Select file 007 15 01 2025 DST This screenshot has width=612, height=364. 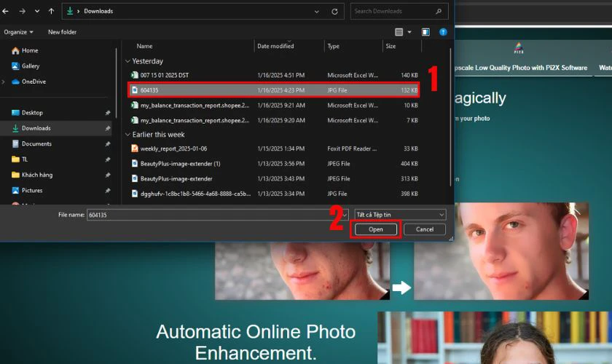pos(274,75)
